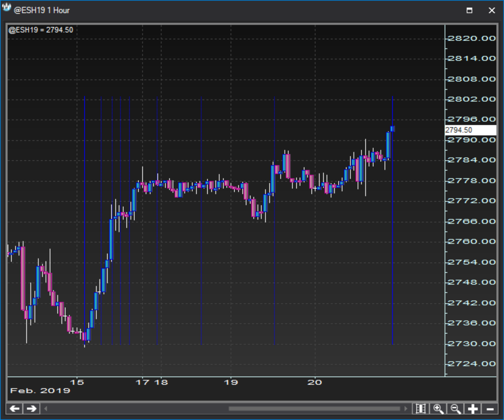Click the 2724.00 price axis label

click(472, 364)
